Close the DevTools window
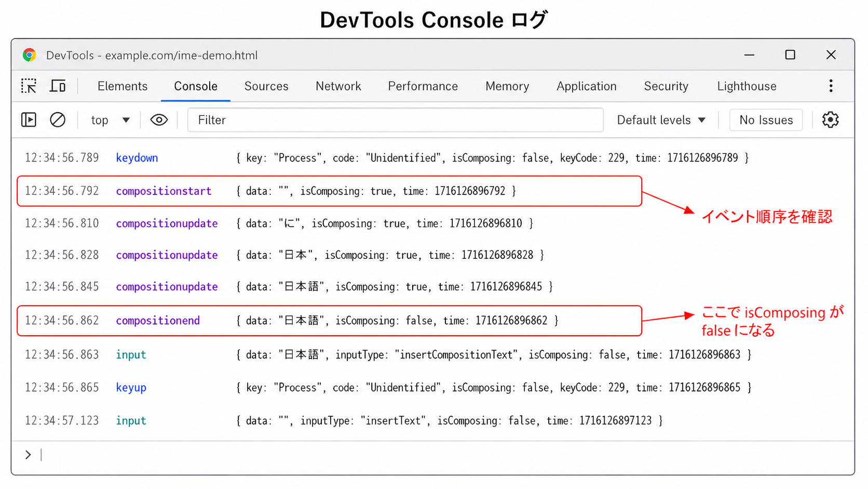Image resolution: width=868 pixels, height=489 pixels. 831,55
